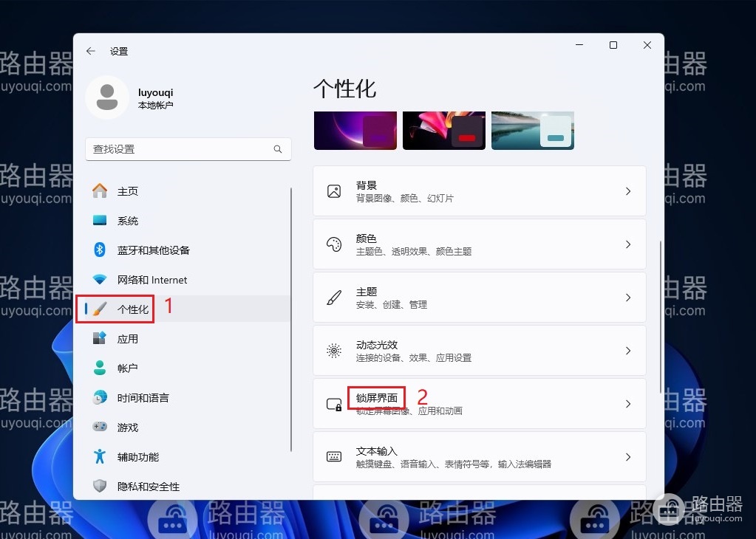Image resolution: width=756 pixels, height=539 pixels.
Task: Select 个性化 in the sidebar
Action: (187, 309)
